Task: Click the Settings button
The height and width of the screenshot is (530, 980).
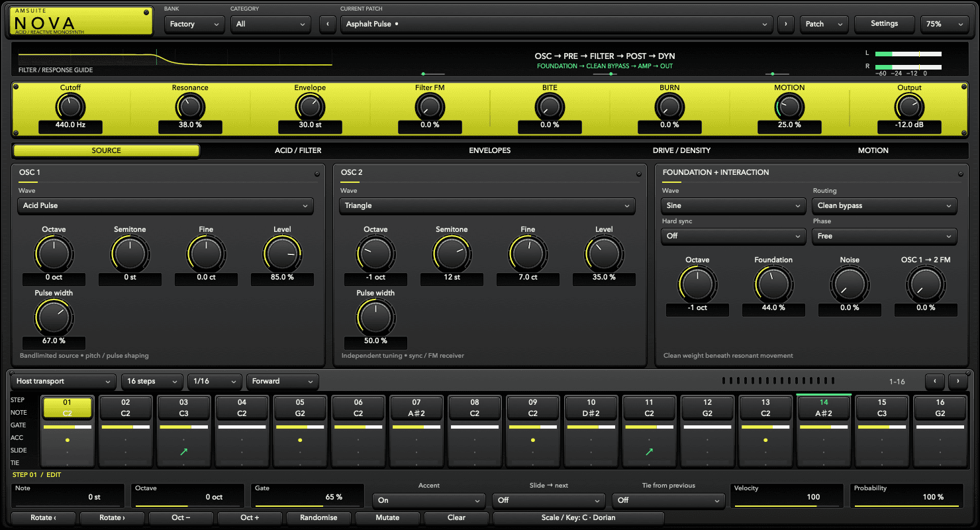Action: pyautogui.click(x=884, y=24)
